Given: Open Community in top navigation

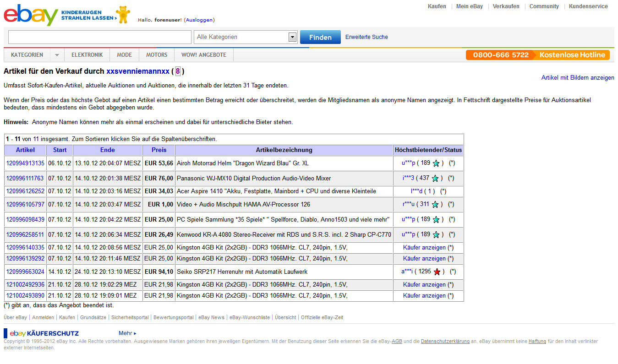Looking at the screenshot, I should click(x=544, y=6).
